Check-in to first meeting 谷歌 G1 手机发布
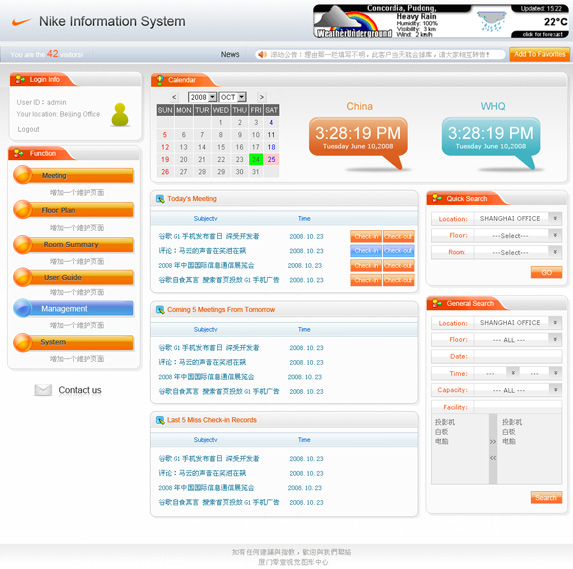This screenshot has width=573, height=569. (x=366, y=236)
